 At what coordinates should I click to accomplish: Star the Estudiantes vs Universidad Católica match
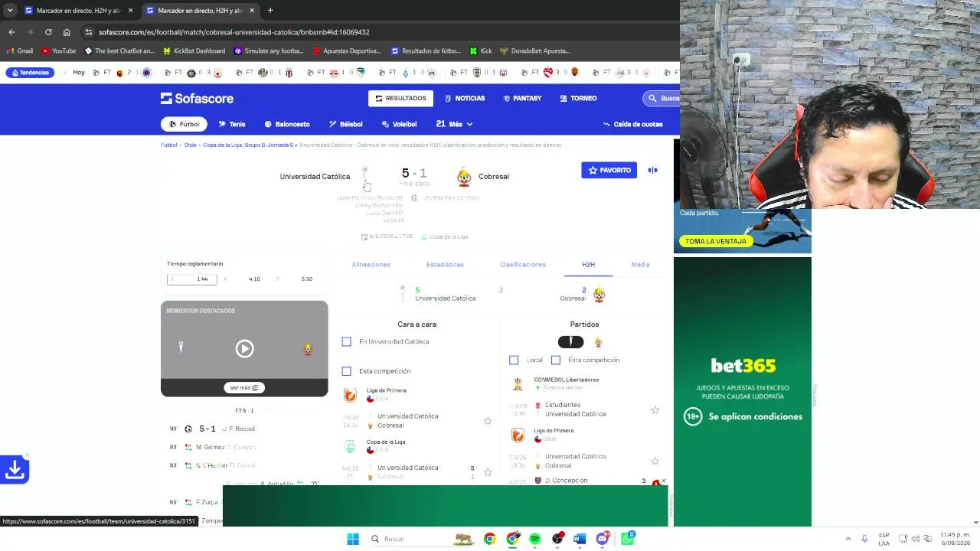(x=655, y=410)
